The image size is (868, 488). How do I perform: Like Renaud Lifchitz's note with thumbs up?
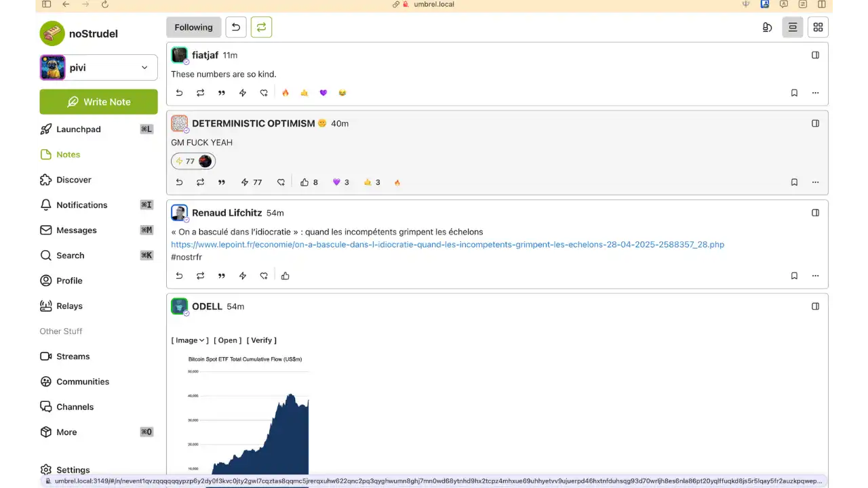click(285, 276)
